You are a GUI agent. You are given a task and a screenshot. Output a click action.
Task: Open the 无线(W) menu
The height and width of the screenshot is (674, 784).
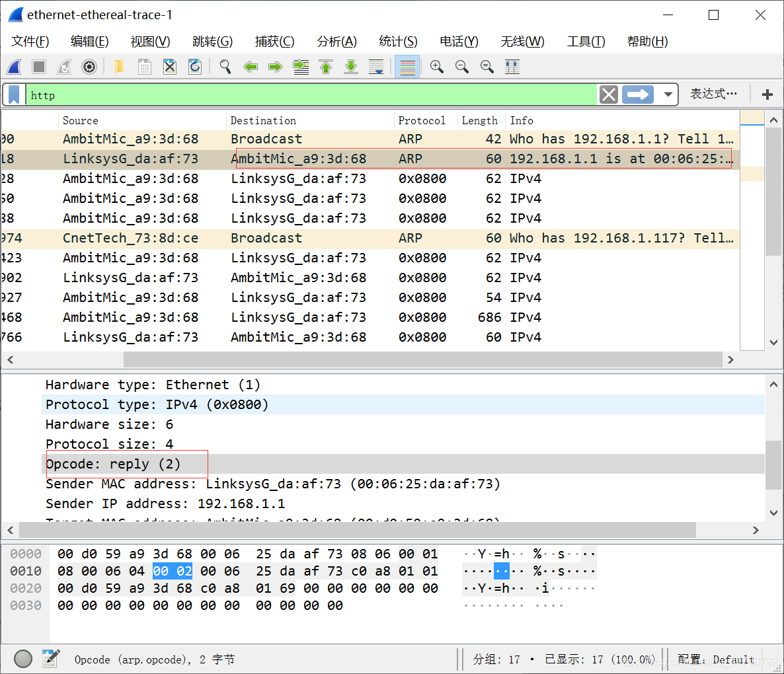point(522,42)
